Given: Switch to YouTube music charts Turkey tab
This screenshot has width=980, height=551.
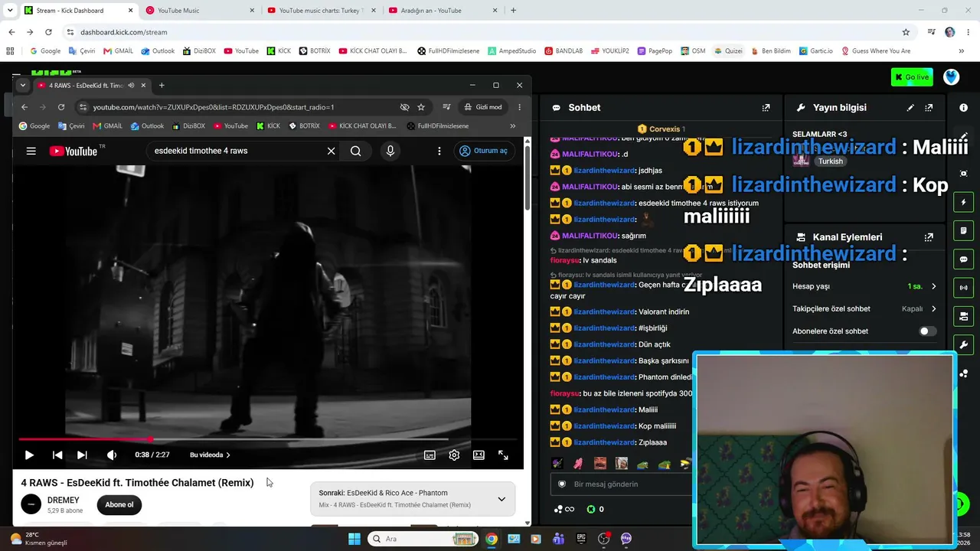Looking at the screenshot, I should pos(322,11).
